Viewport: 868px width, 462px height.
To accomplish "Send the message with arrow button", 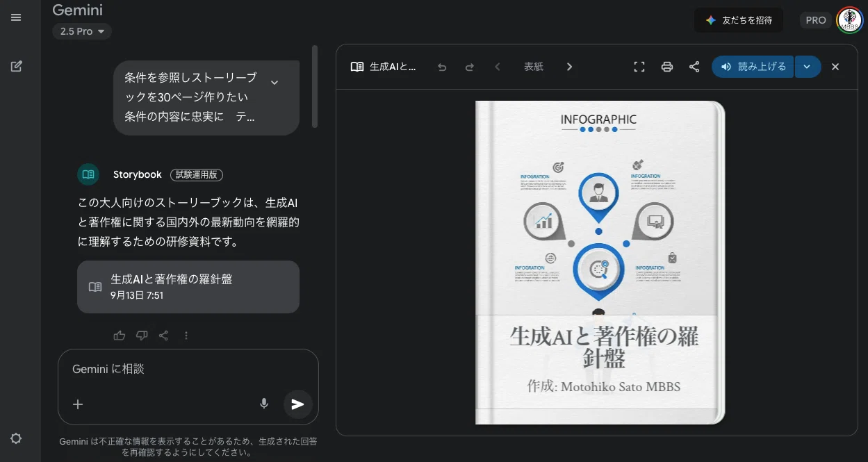I will pos(298,404).
